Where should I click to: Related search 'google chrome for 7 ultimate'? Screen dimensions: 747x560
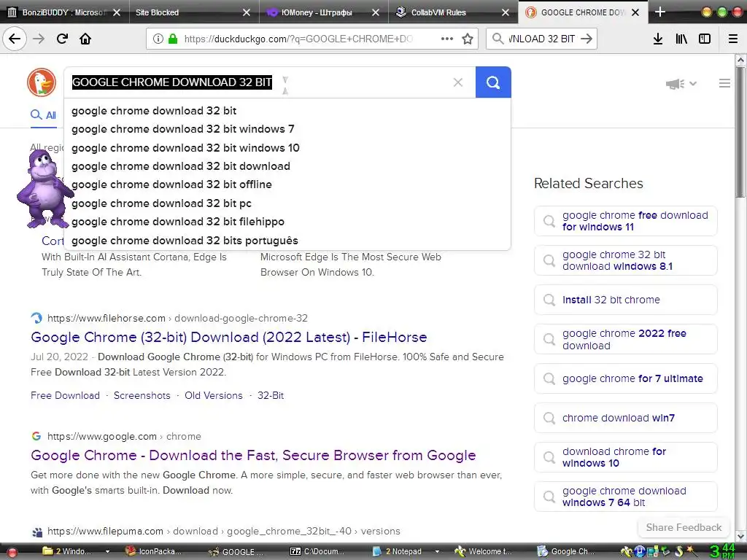[625, 378]
